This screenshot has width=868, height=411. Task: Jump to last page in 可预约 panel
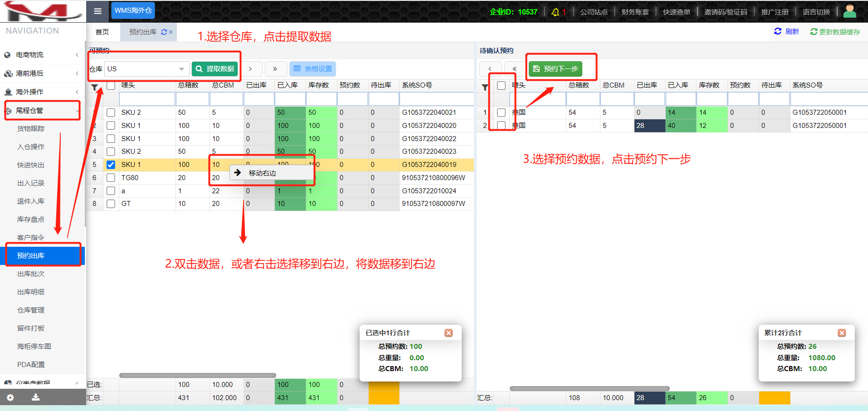(275, 69)
